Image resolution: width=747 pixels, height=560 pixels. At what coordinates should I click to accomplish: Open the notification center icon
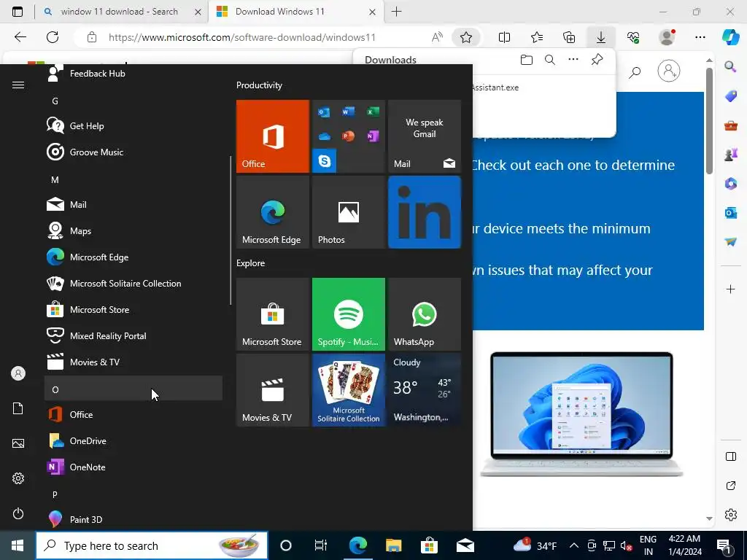pyautogui.click(x=723, y=545)
